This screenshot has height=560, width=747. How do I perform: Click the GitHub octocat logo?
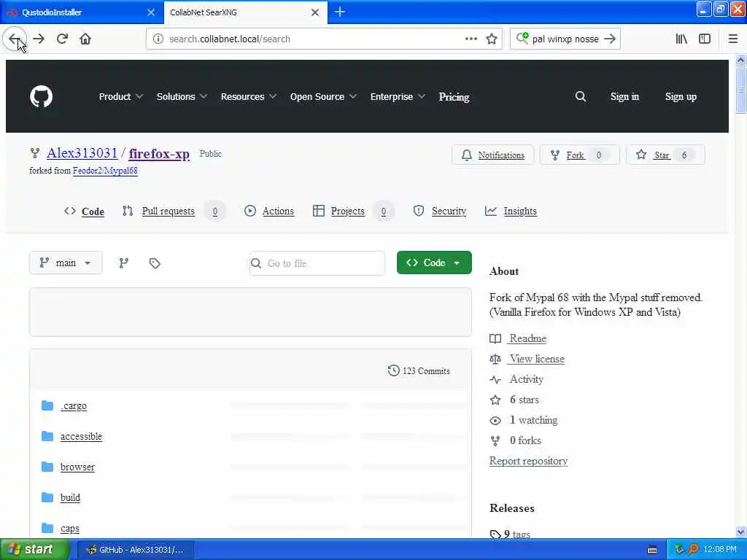click(x=41, y=97)
